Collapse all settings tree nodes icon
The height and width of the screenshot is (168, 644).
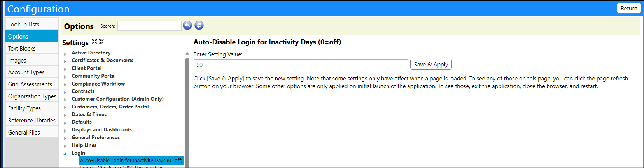click(x=101, y=42)
